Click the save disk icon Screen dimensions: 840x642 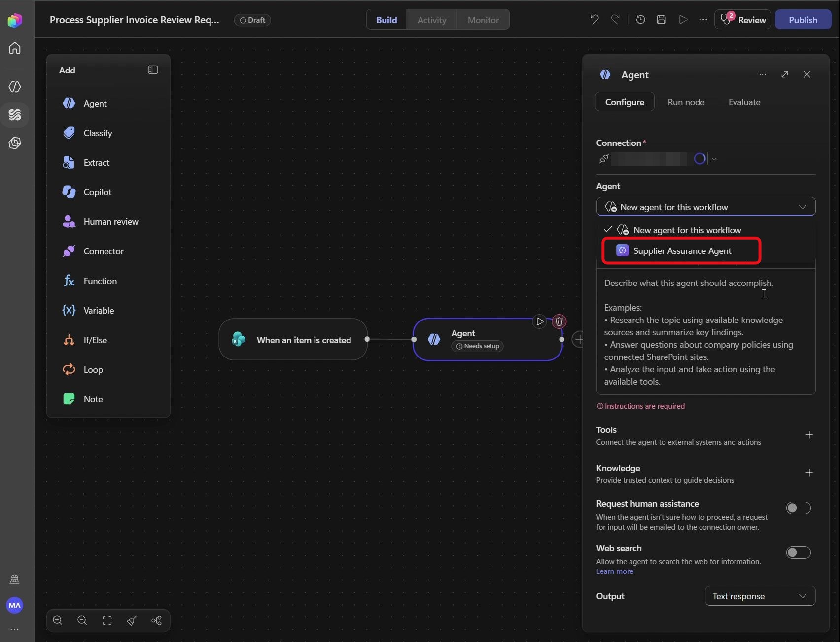point(662,20)
